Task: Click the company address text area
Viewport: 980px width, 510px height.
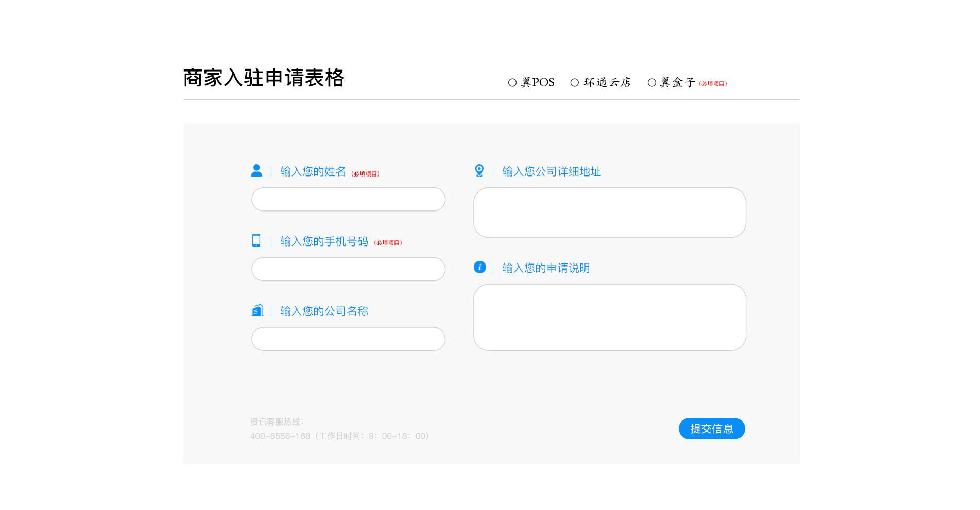Action: [609, 213]
